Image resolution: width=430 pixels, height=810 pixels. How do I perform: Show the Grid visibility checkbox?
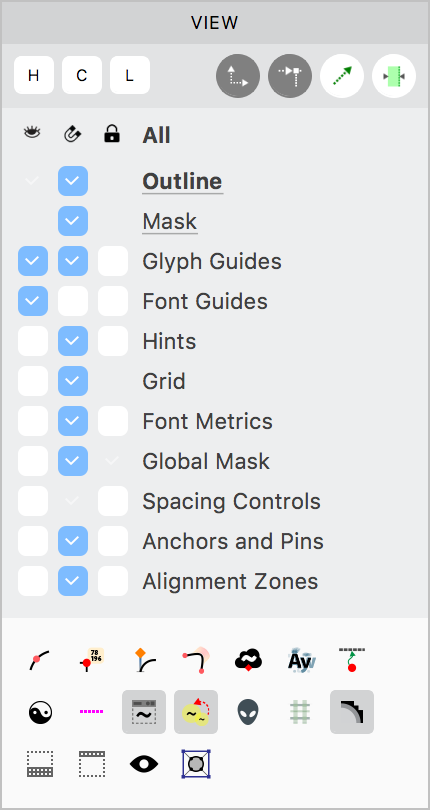point(33,381)
